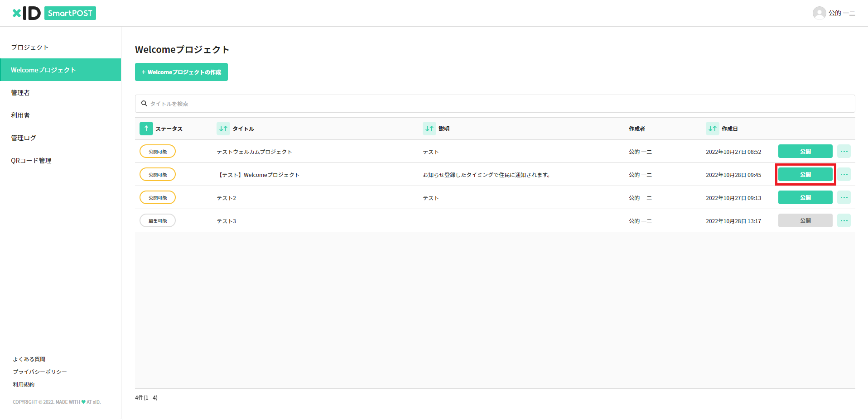The image size is (868, 420).
Task: Click date 2022年10月27日 08:52
Action: [x=733, y=152]
